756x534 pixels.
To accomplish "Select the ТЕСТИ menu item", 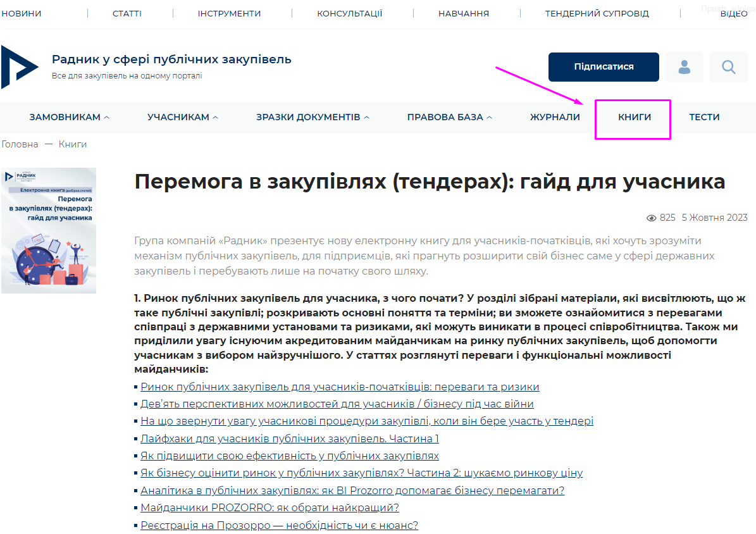I will 704,117.
